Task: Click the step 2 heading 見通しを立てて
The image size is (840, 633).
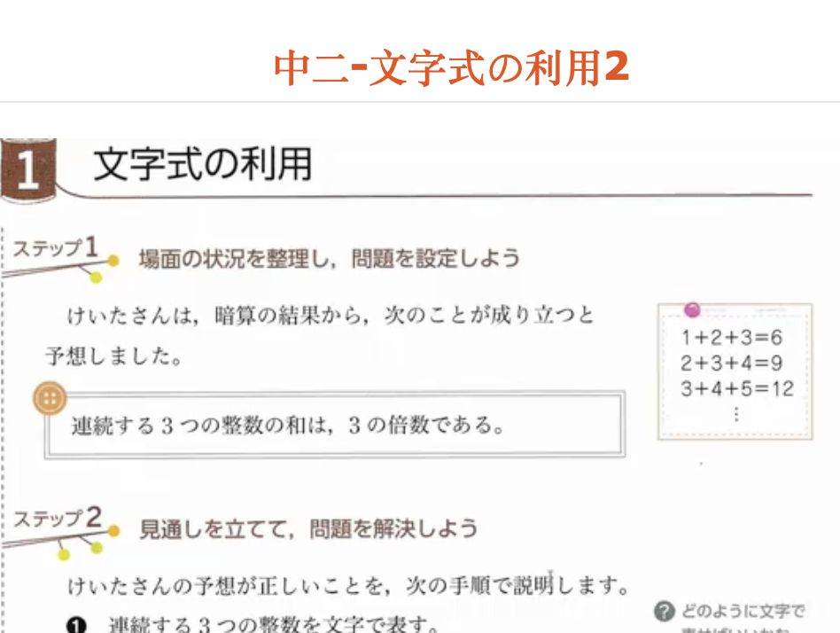Action: click(308, 529)
